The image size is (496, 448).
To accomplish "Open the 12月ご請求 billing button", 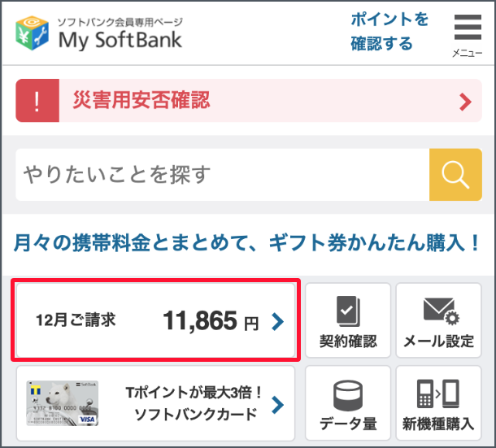I will pos(154,320).
